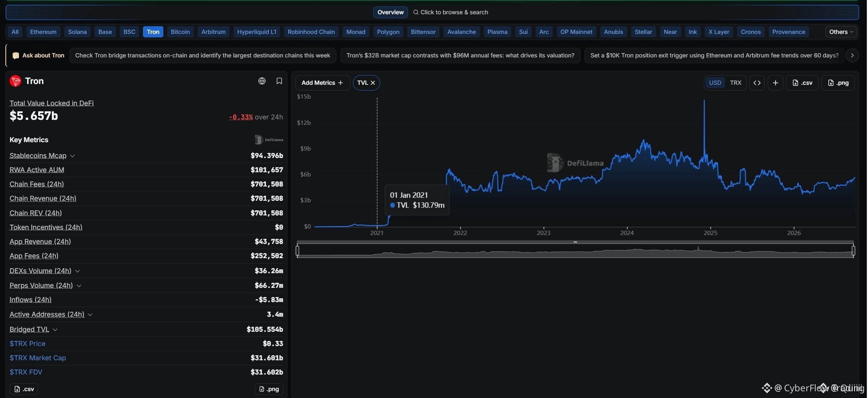
Task: Download chart data as .csv above chart
Action: [x=803, y=83]
